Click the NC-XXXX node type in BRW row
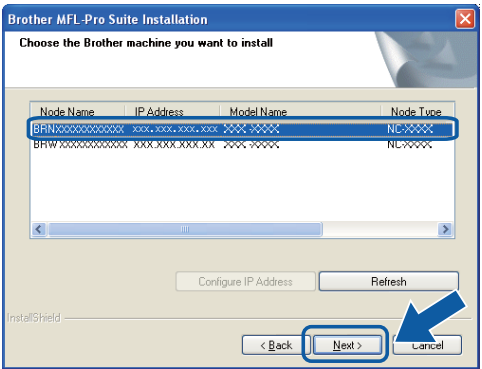Image resolution: width=482 pixels, height=369 pixels. tap(409, 145)
